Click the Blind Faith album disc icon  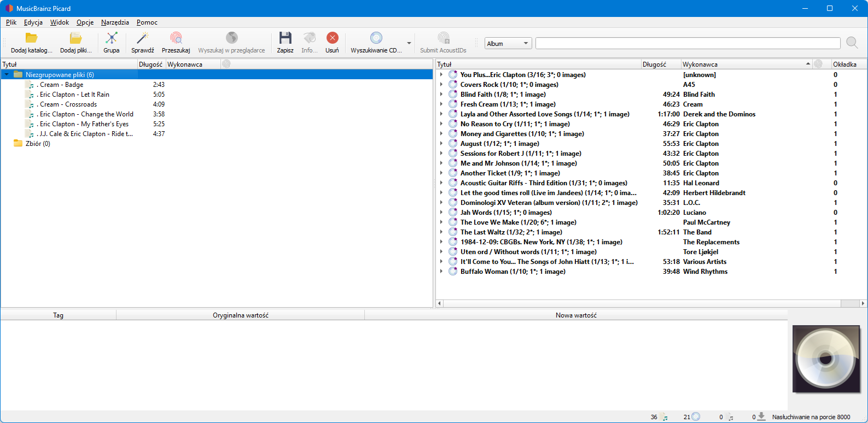coord(453,94)
